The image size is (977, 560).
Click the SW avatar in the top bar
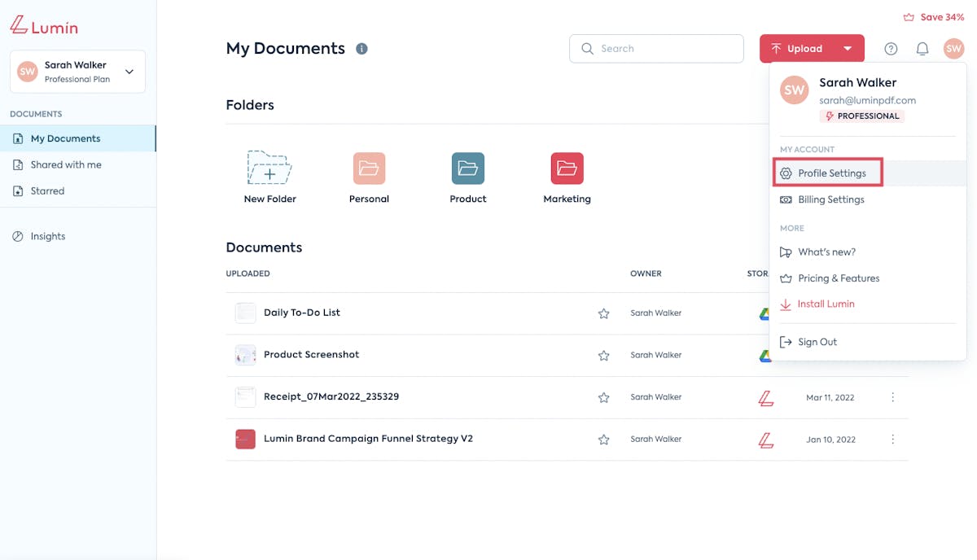coord(953,49)
